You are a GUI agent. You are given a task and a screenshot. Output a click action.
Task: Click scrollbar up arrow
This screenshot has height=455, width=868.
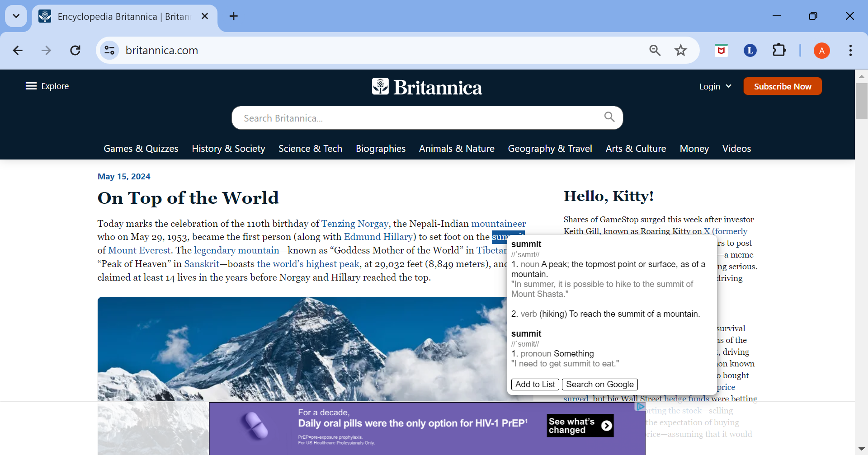[861, 76]
